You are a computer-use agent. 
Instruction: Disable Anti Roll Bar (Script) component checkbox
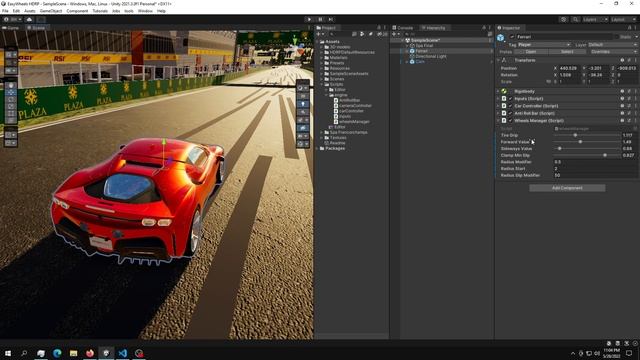point(510,113)
